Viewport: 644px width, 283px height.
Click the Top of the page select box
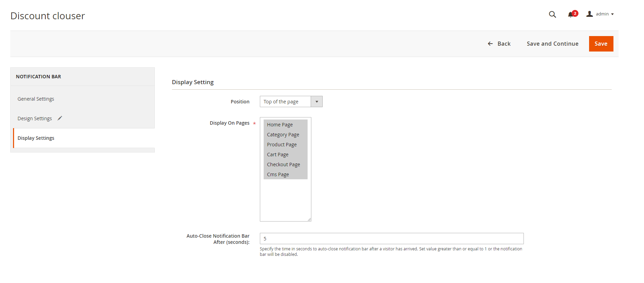[x=285, y=102]
